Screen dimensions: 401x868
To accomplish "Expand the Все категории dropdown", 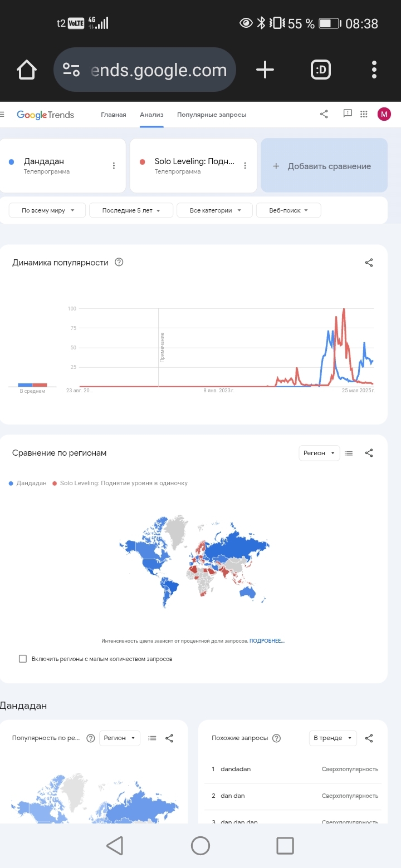I will pos(214,210).
